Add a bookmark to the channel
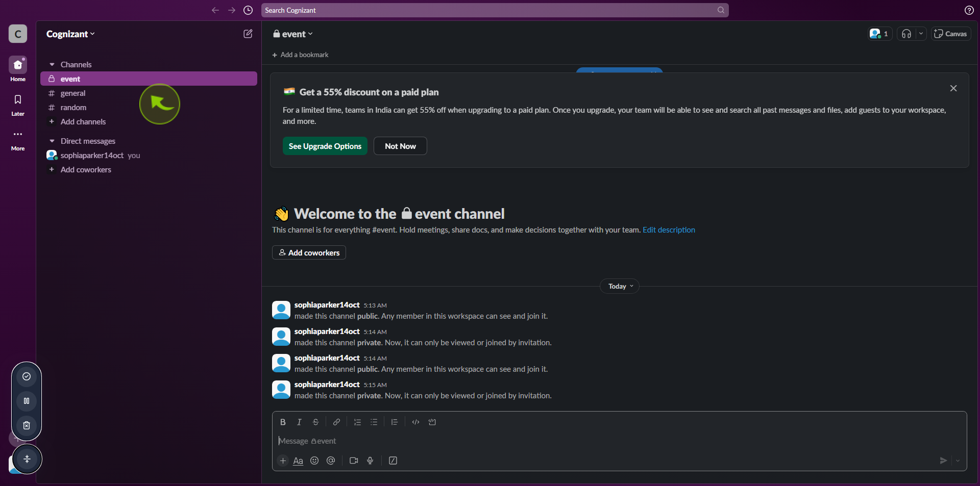The height and width of the screenshot is (486, 980). pos(300,55)
